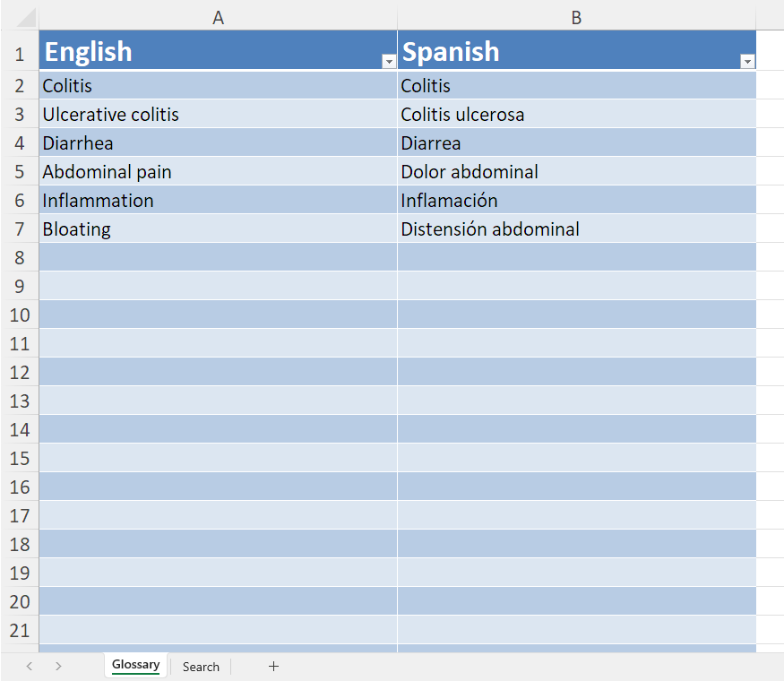Image resolution: width=784 pixels, height=681 pixels.
Task: Click the previous sheet navigation arrow
Action: pyautogui.click(x=30, y=666)
